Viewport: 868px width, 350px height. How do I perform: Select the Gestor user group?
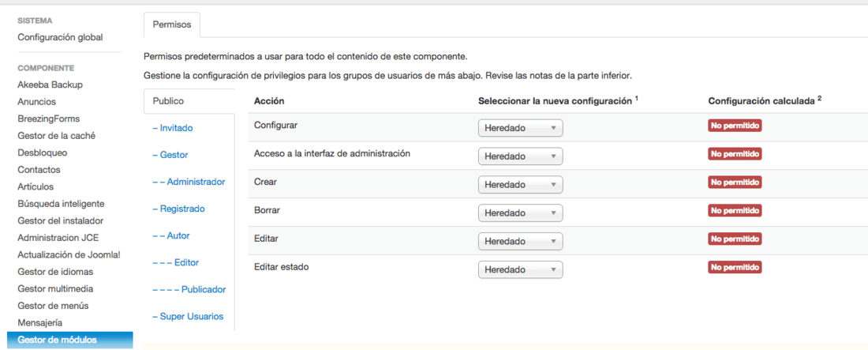click(x=170, y=155)
